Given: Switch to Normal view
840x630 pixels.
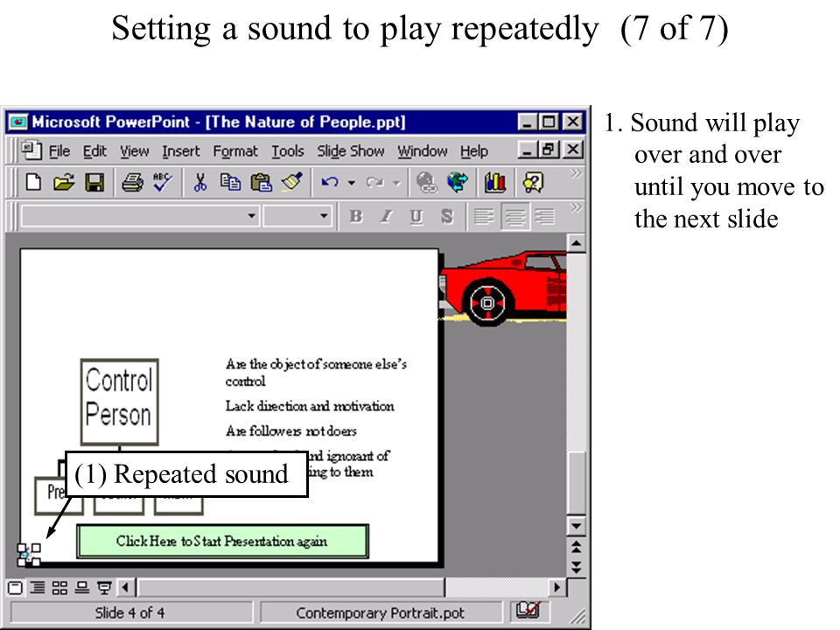Looking at the screenshot, I should [16, 588].
